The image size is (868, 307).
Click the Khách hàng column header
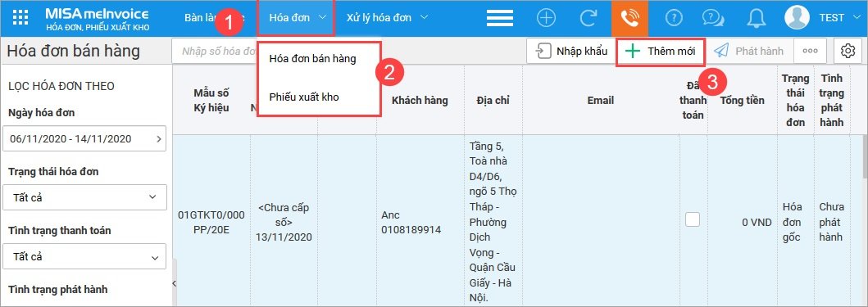(420, 100)
